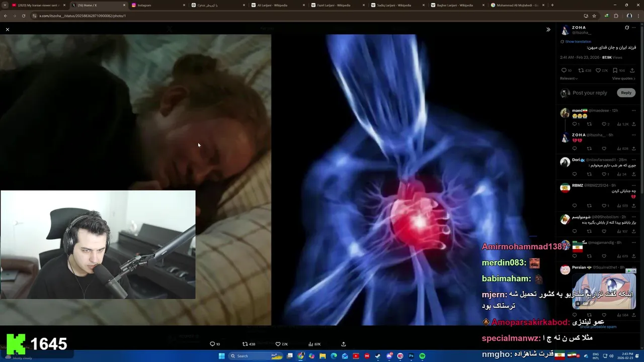Open the three-dot menu on ZOHA's main post
The image size is (644, 362).
click(634, 28)
